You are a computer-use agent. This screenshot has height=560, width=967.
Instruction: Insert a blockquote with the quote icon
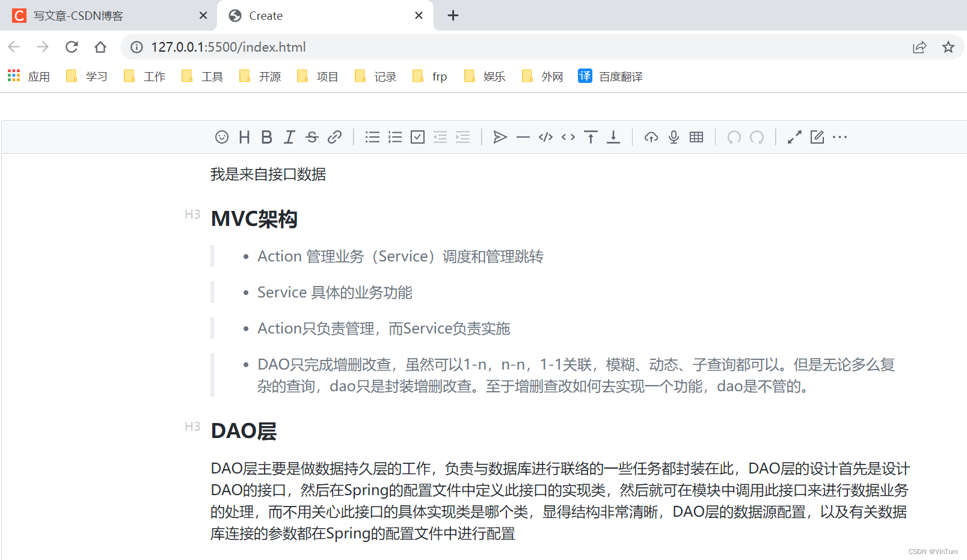(500, 137)
